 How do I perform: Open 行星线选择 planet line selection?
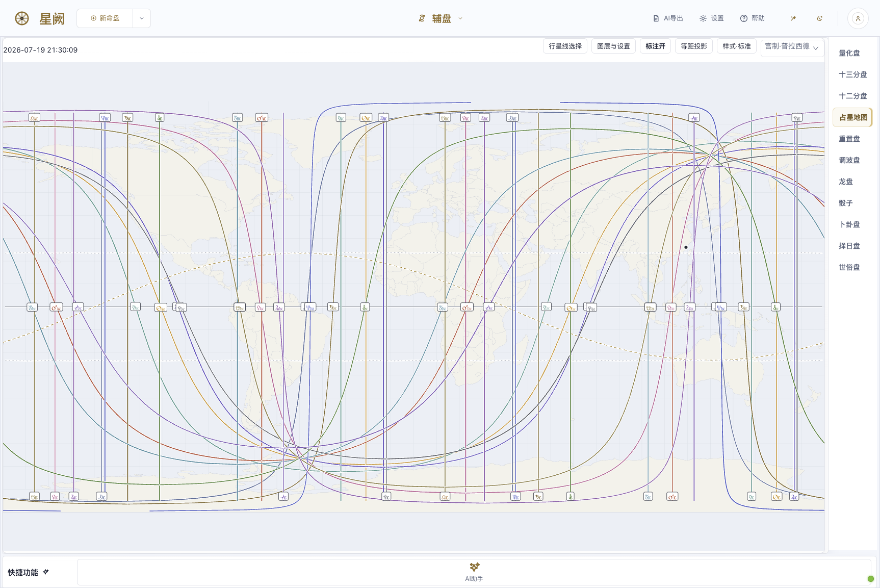pyautogui.click(x=565, y=46)
